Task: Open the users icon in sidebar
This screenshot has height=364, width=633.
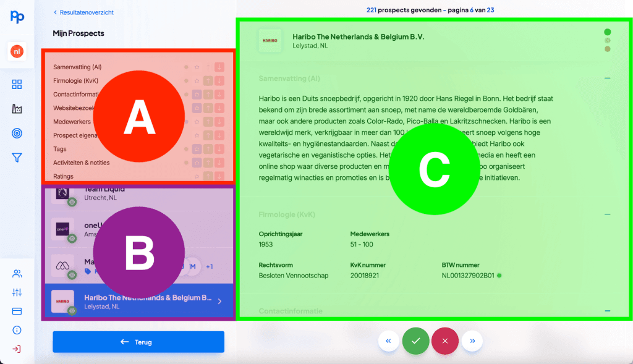Action: click(17, 274)
